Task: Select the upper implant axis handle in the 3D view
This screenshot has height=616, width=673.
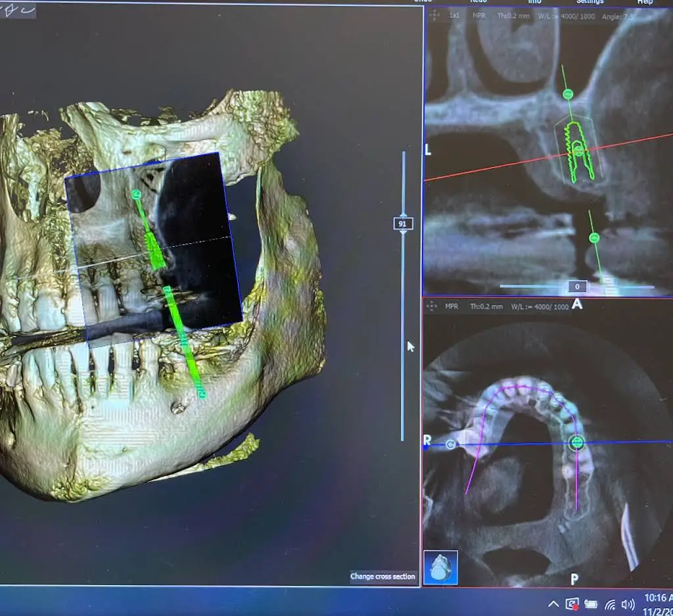Action: pyautogui.click(x=136, y=195)
